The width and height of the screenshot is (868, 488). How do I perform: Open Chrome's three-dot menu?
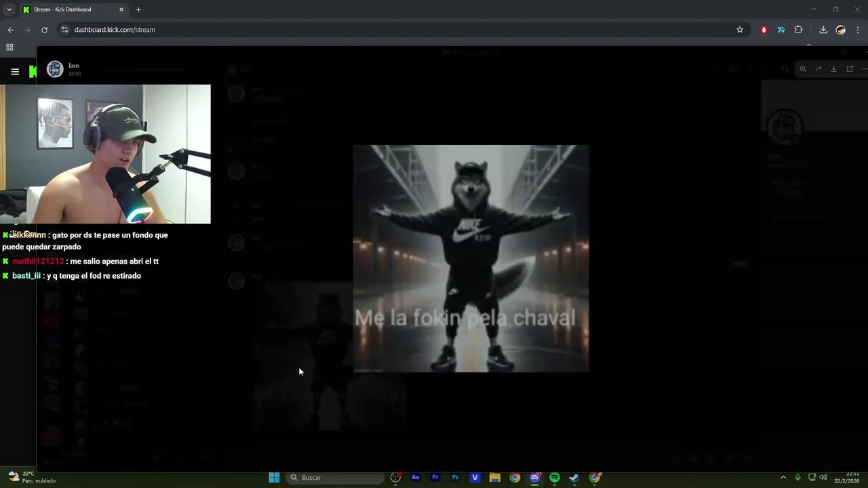pos(858,30)
